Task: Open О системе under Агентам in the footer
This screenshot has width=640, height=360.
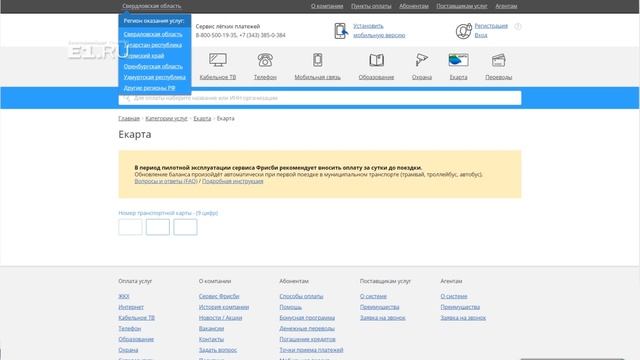Action: click(x=454, y=296)
